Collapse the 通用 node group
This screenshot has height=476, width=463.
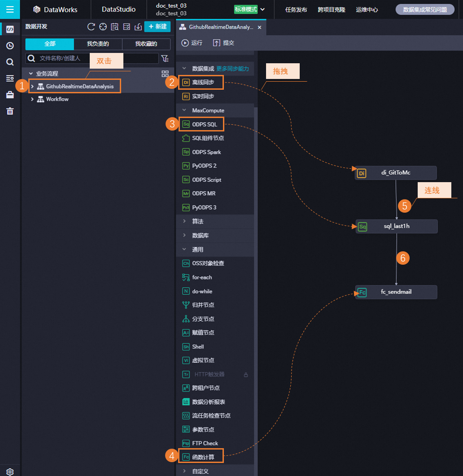184,249
